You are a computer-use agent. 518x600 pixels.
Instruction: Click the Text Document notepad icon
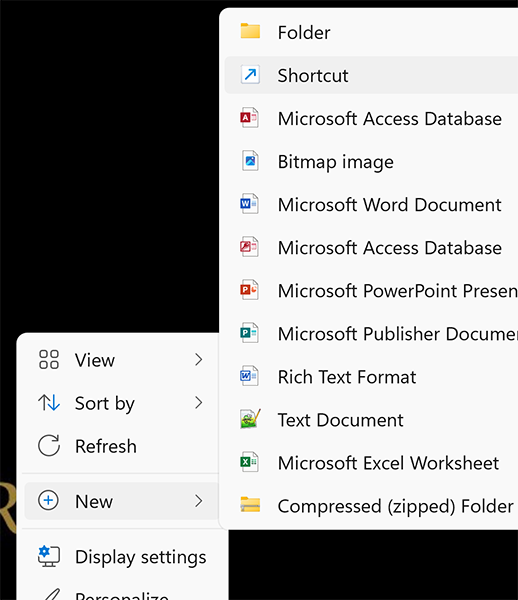coord(250,419)
